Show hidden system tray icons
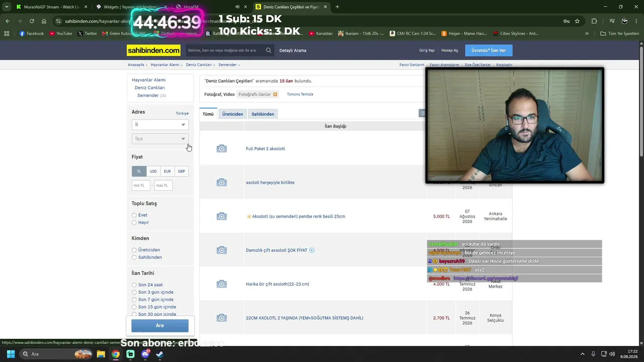This screenshot has height=362, width=644. (583, 354)
